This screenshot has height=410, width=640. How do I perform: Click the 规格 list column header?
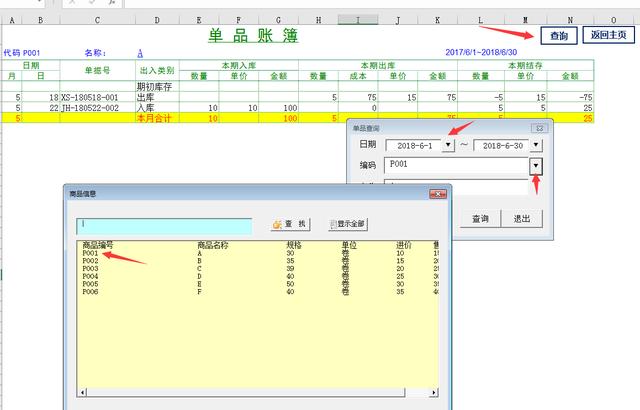click(x=294, y=245)
